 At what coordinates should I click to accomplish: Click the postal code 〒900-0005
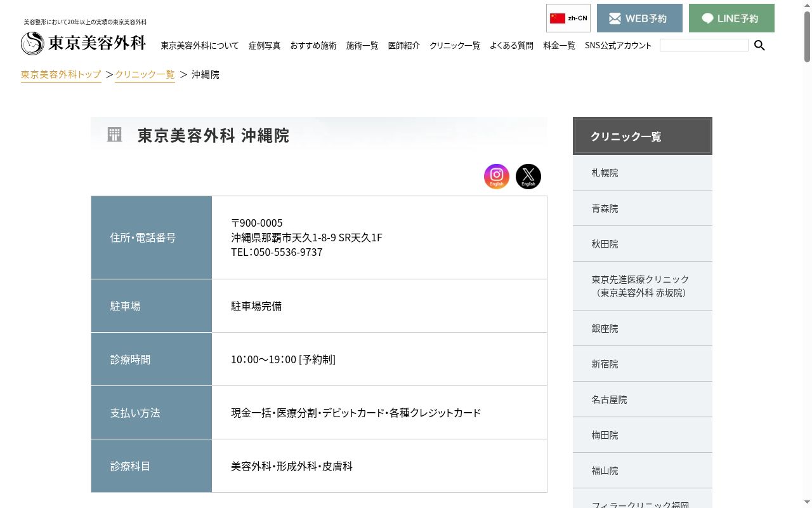click(x=257, y=223)
